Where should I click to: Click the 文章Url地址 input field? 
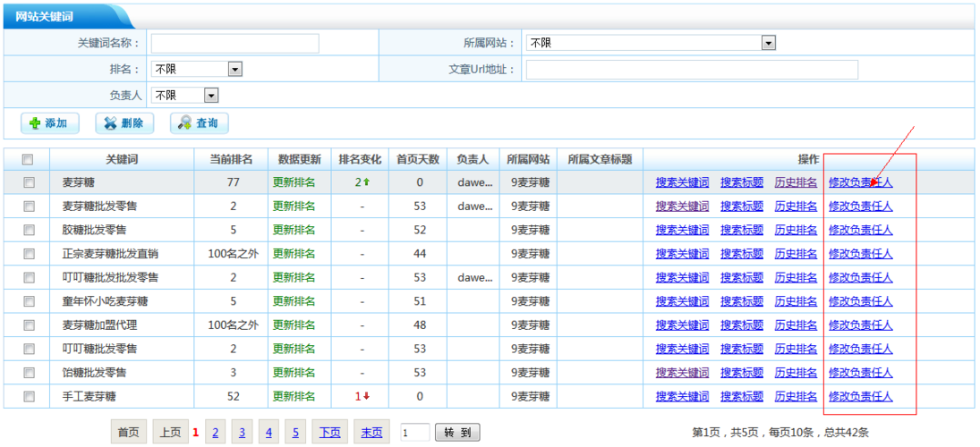click(x=692, y=70)
